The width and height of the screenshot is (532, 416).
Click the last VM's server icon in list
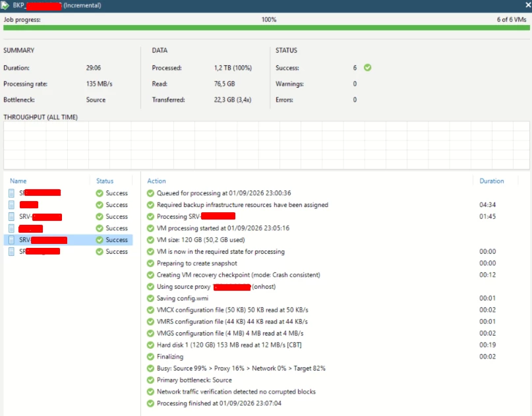[11, 251]
